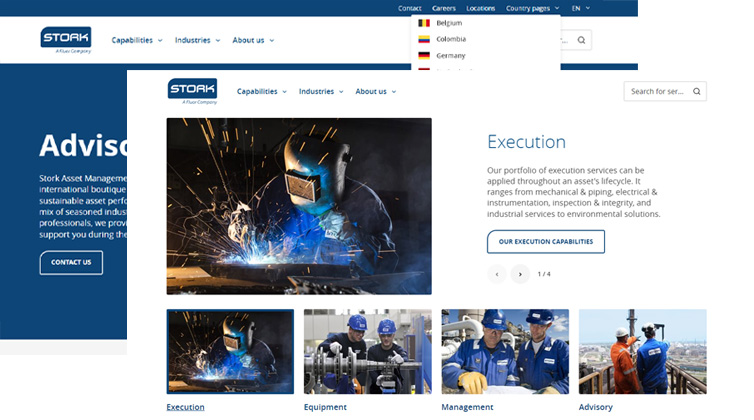Open About us menu in the background header
Screen dimensions: 754x420
coord(253,40)
